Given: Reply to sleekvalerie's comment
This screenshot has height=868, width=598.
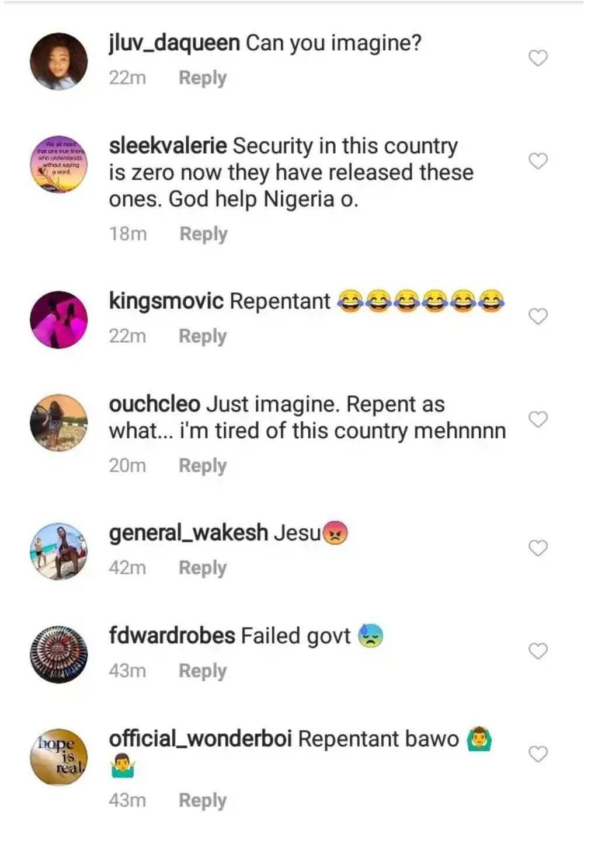Looking at the screenshot, I should [203, 233].
